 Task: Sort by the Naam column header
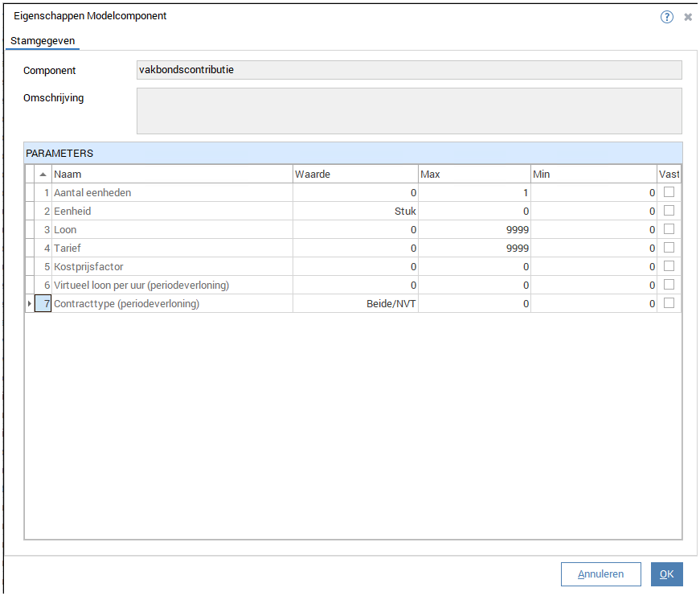tap(171, 175)
